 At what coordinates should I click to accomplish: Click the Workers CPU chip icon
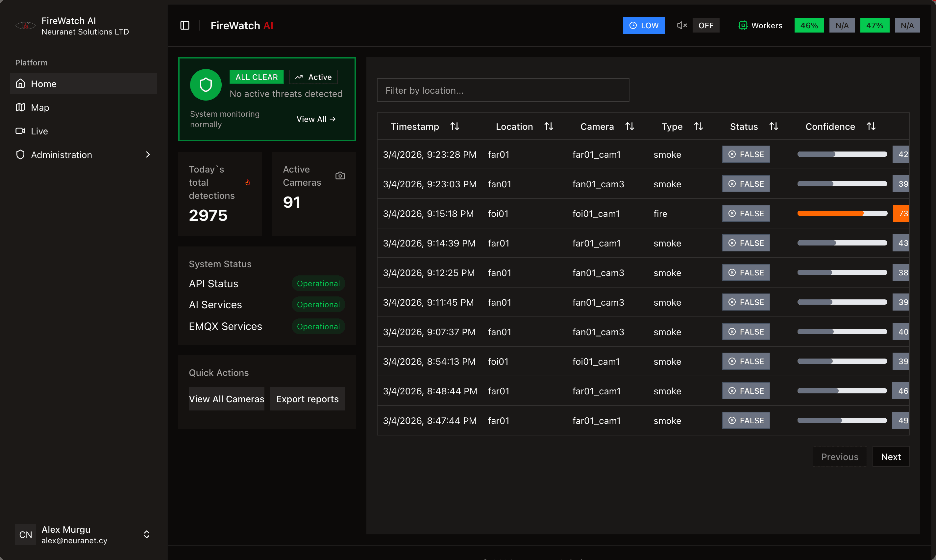(743, 25)
